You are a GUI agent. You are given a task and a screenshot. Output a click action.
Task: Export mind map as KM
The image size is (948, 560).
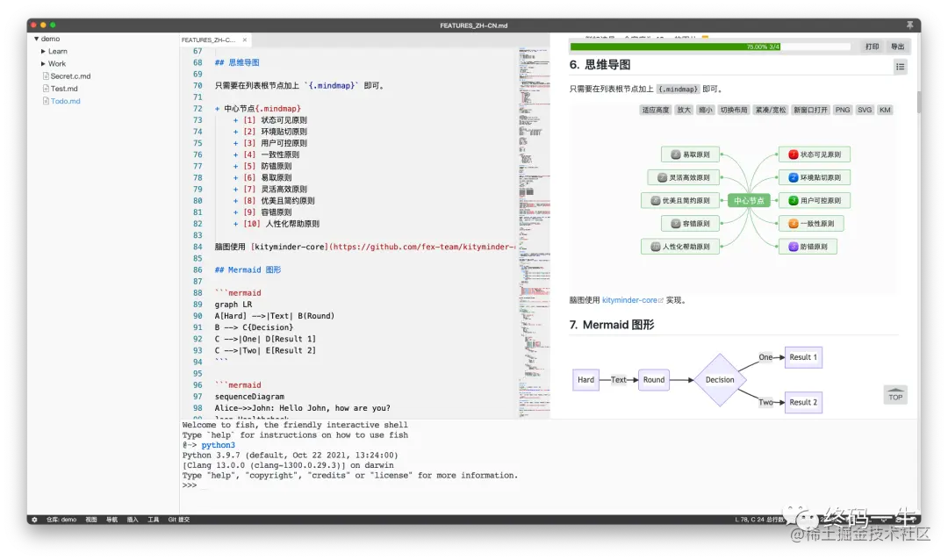pos(885,110)
